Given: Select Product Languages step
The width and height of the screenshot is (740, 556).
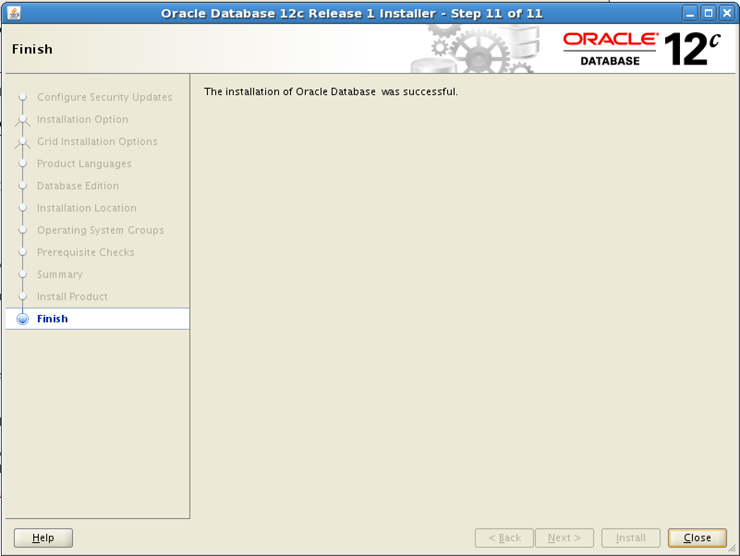Looking at the screenshot, I should (x=84, y=163).
